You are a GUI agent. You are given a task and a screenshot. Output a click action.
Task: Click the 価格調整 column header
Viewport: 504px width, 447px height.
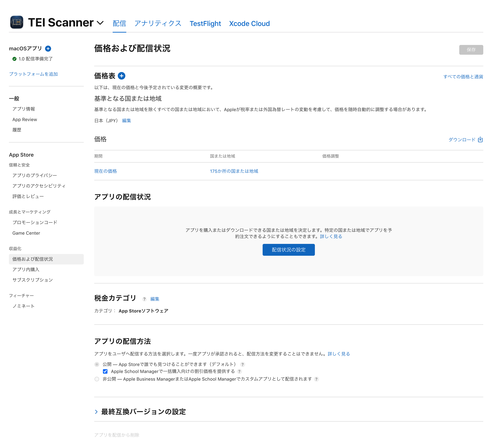[331, 156]
